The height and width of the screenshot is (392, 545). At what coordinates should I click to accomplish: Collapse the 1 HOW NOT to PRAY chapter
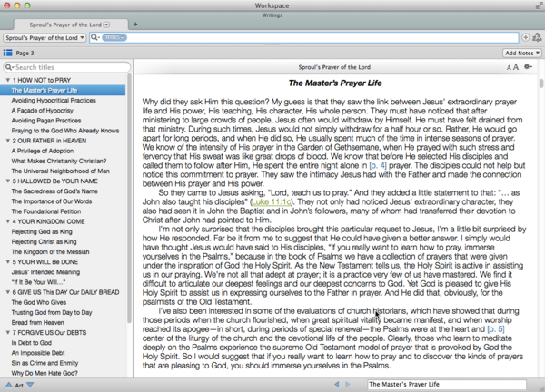[x=7, y=80]
